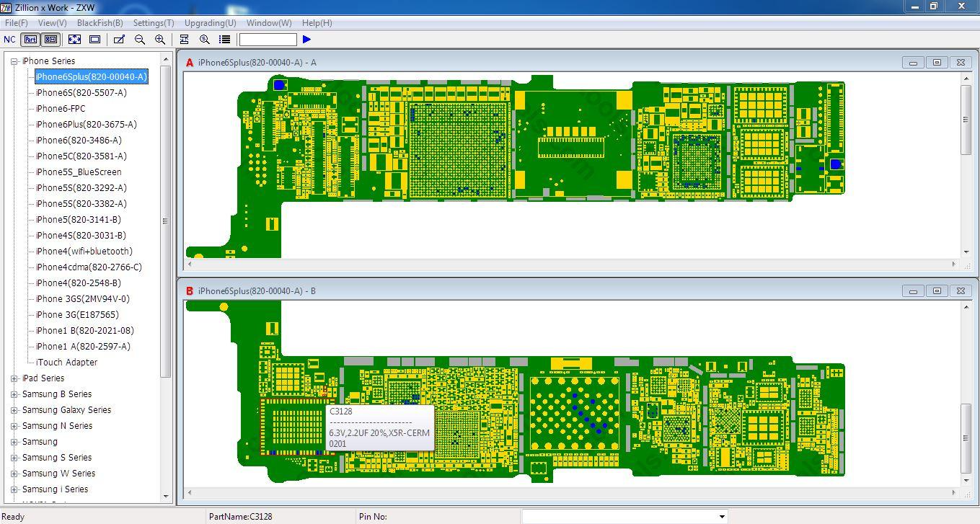
Task: Expand the iPad Series tree node
Action: pos(14,378)
